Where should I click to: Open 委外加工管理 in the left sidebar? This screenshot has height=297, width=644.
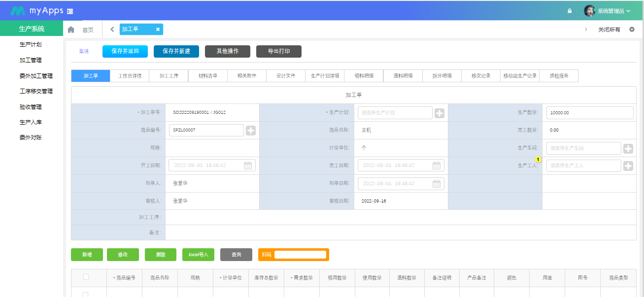click(x=36, y=76)
